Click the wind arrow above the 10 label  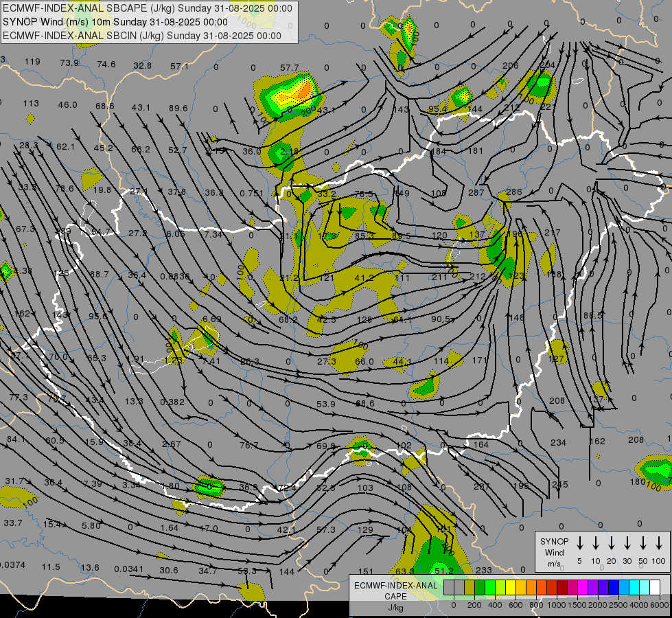click(595, 542)
